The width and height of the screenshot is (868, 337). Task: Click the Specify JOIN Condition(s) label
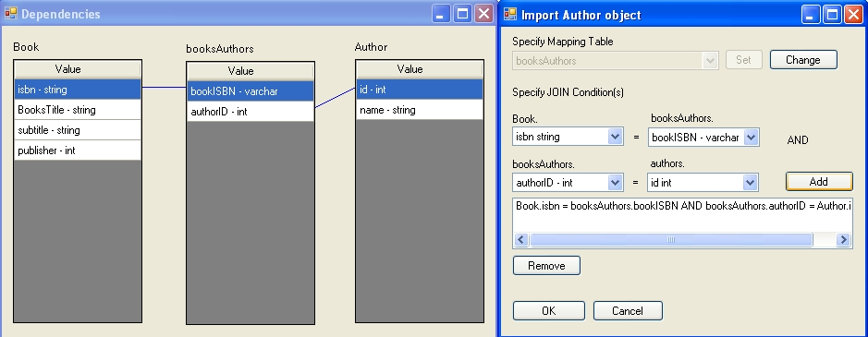coord(568,92)
